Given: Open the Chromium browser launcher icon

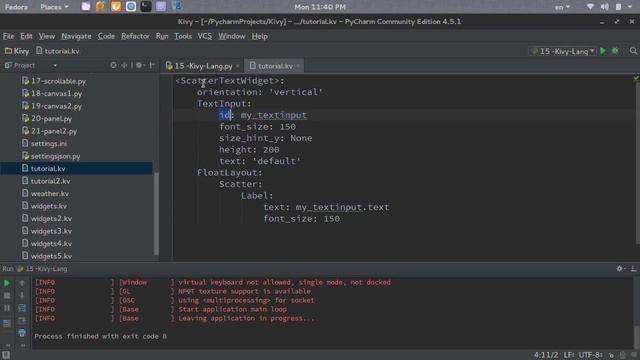Looking at the screenshot, I should click(x=131, y=7).
